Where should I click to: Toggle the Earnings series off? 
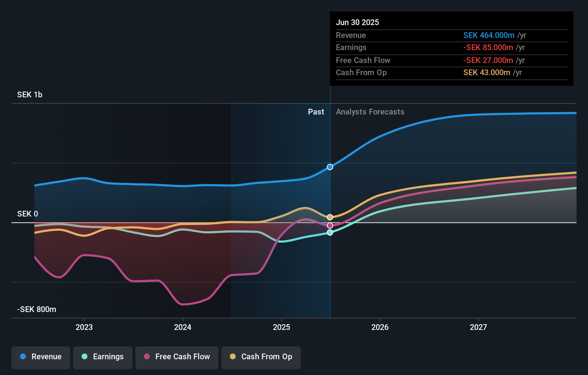pyautogui.click(x=102, y=357)
